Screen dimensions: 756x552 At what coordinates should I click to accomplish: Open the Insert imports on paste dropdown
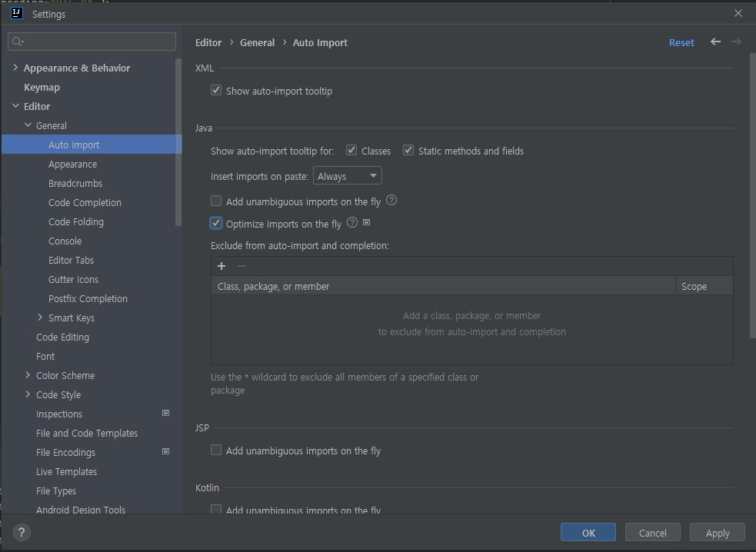pos(347,175)
